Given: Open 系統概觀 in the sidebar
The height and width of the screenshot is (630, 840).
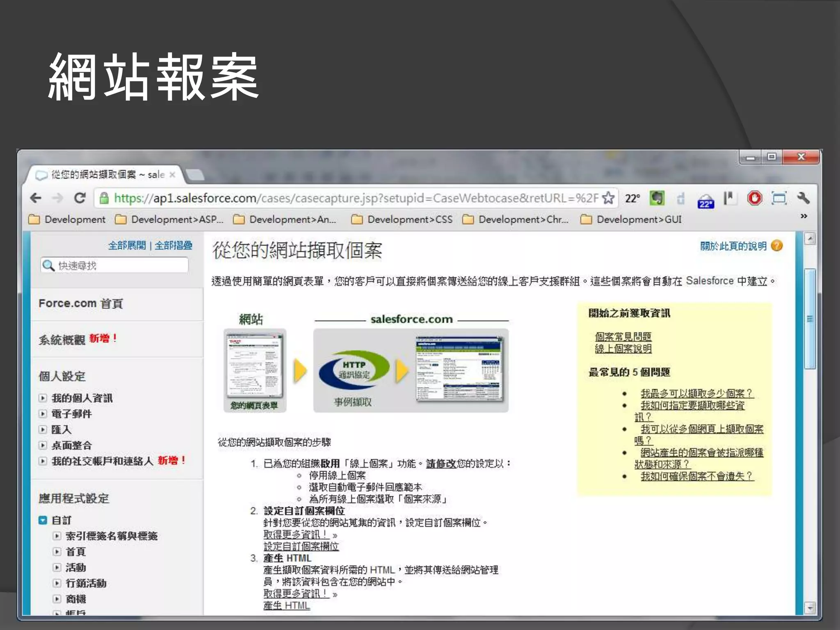Looking at the screenshot, I should tap(62, 340).
